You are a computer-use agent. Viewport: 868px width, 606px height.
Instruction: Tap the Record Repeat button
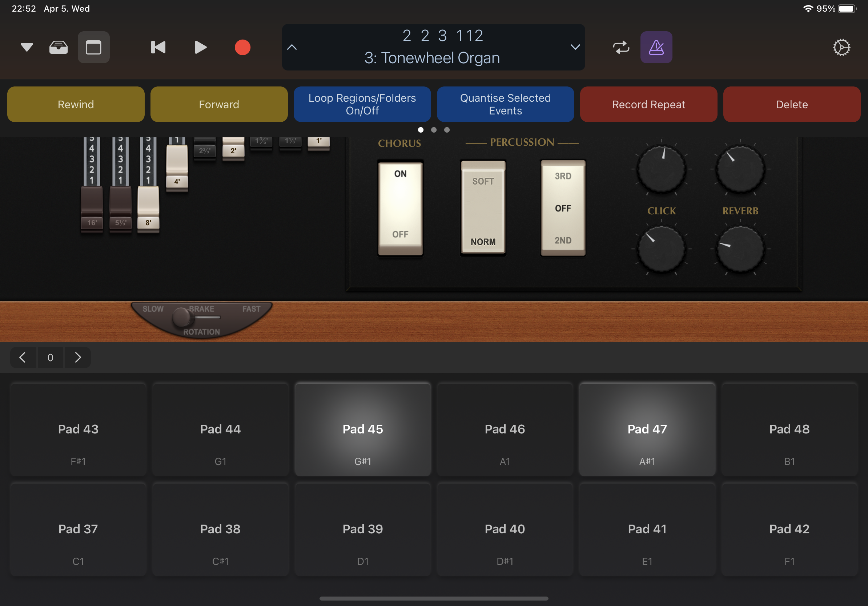648,104
